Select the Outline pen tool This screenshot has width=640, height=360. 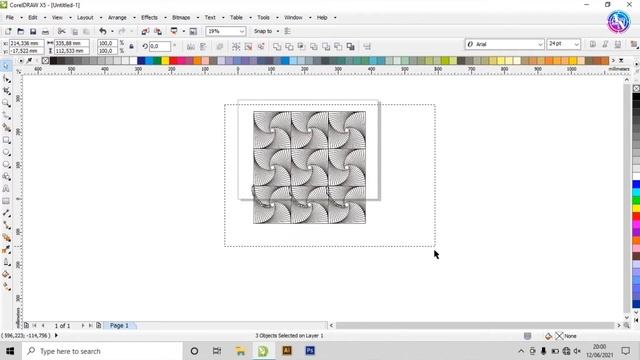(6, 262)
